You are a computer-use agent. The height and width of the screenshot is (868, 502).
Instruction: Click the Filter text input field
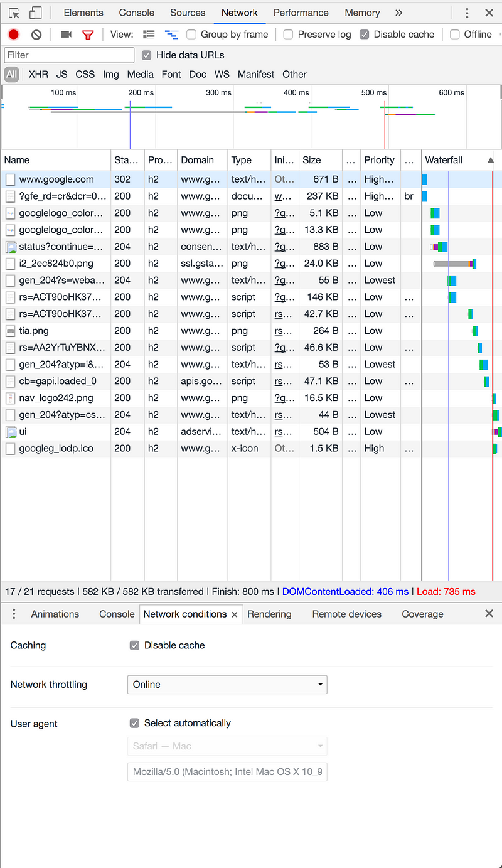[x=69, y=55]
